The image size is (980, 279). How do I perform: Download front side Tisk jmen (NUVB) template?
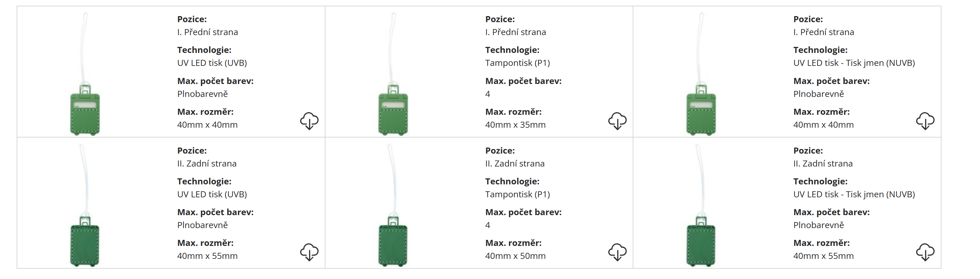click(x=925, y=121)
